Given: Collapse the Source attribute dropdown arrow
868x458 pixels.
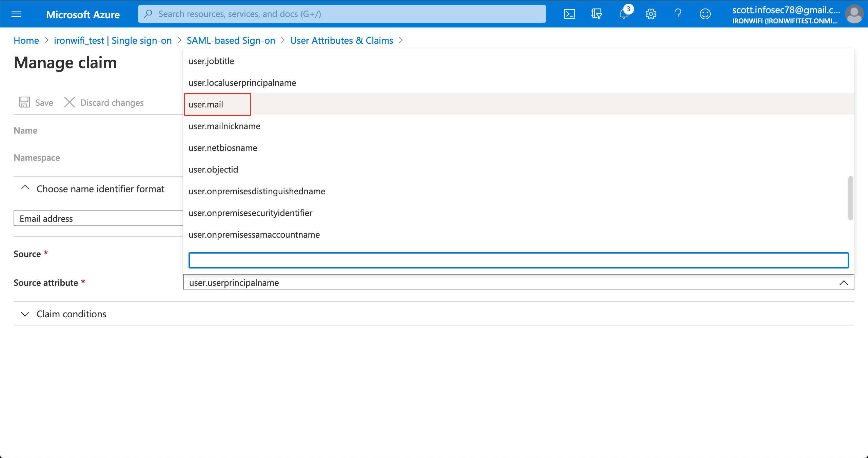Looking at the screenshot, I should 844,283.
